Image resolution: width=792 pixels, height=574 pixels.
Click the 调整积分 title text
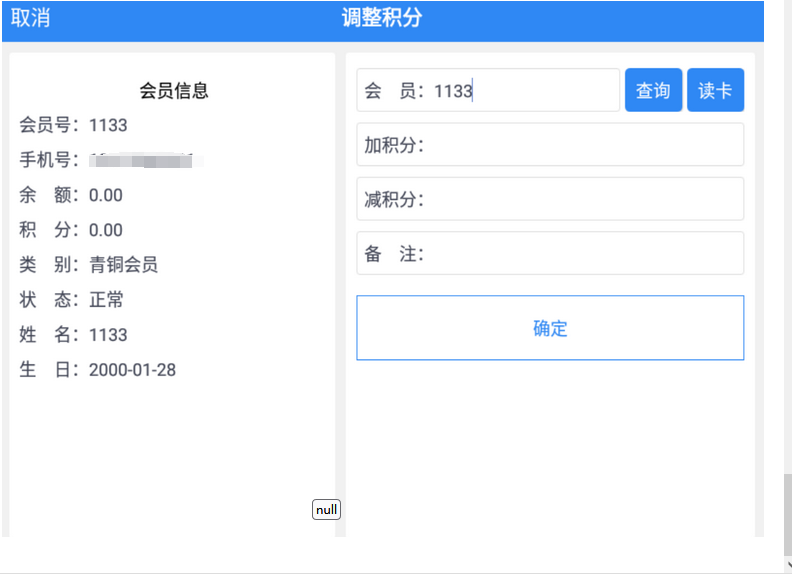tap(382, 18)
